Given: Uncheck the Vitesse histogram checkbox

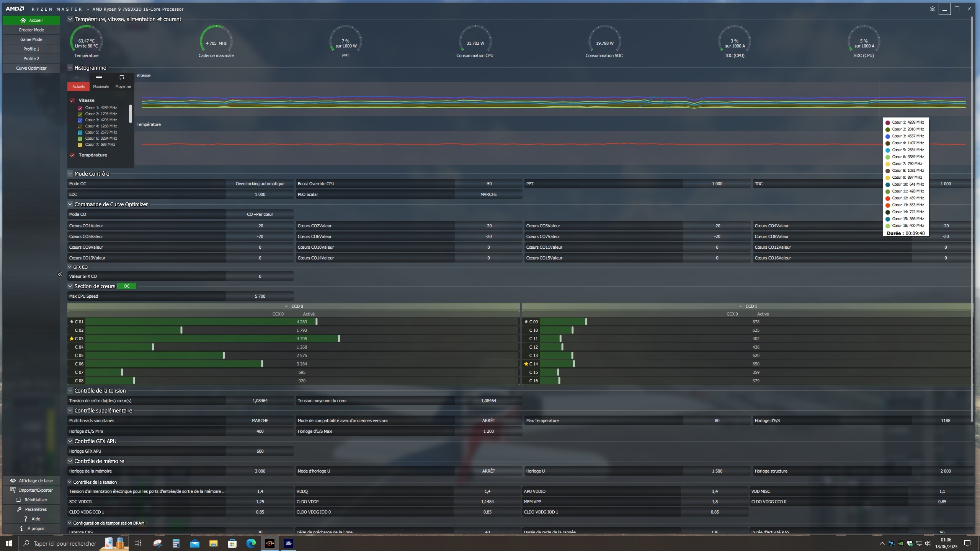Looking at the screenshot, I should [72, 100].
